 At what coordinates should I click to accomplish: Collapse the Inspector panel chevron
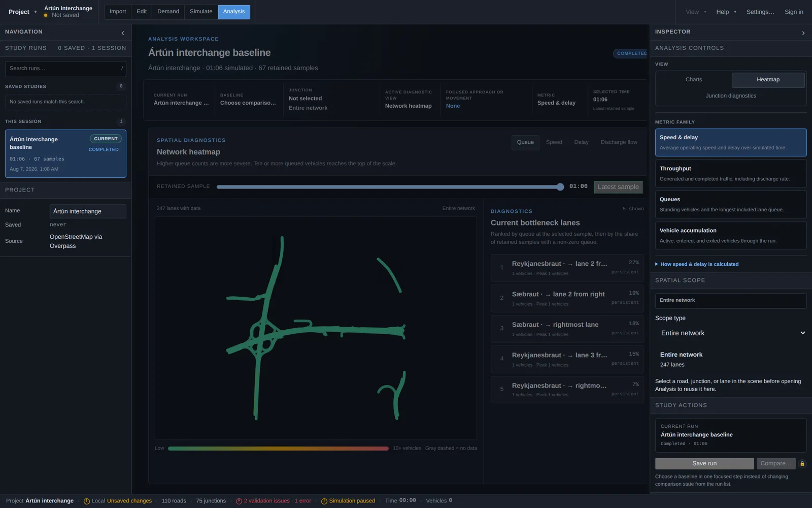click(x=803, y=33)
